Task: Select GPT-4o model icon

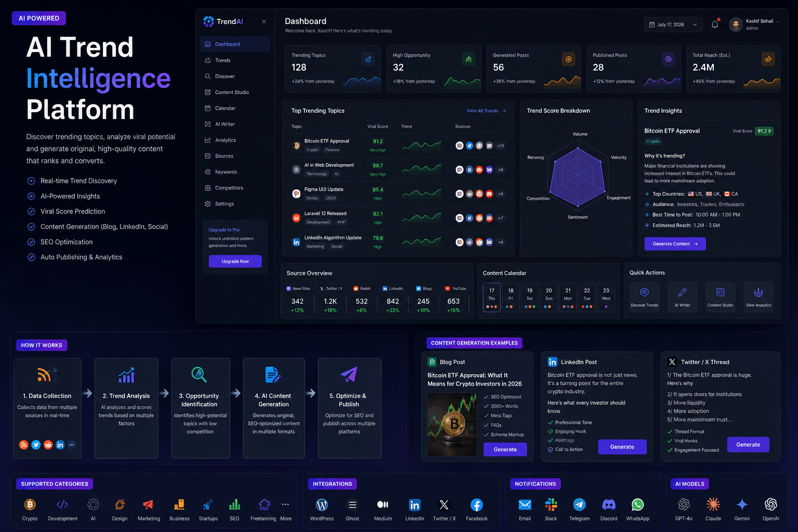Action: click(684, 504)
